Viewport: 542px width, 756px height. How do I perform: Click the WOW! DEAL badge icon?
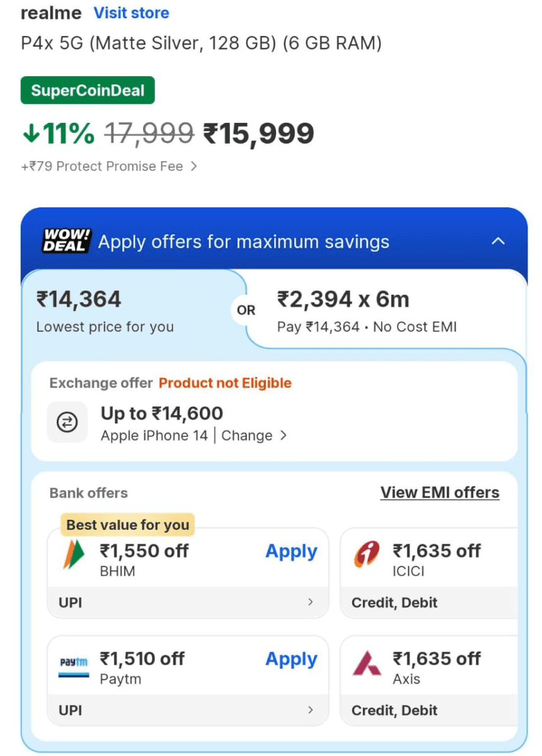point(67,241)
